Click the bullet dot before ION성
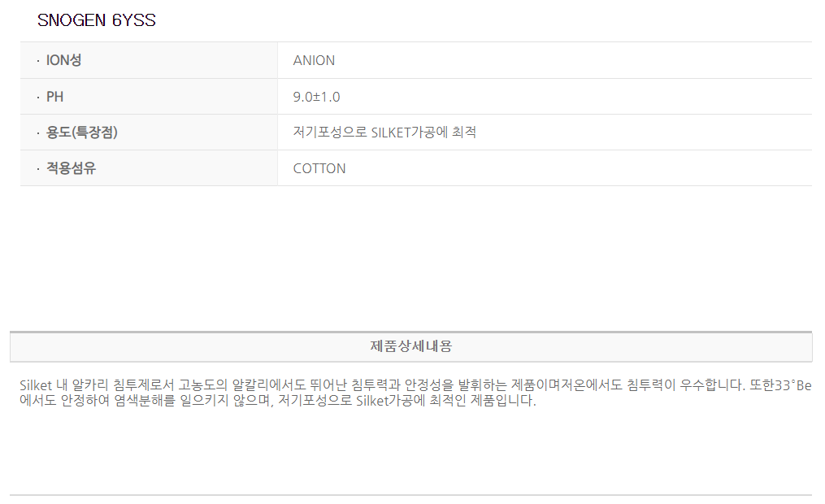 coord(37,61)
